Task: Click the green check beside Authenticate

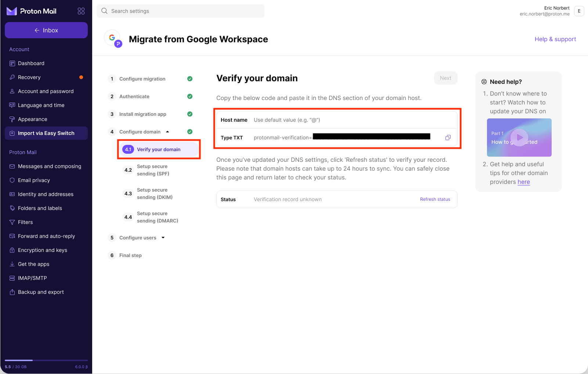Action: 190,96
